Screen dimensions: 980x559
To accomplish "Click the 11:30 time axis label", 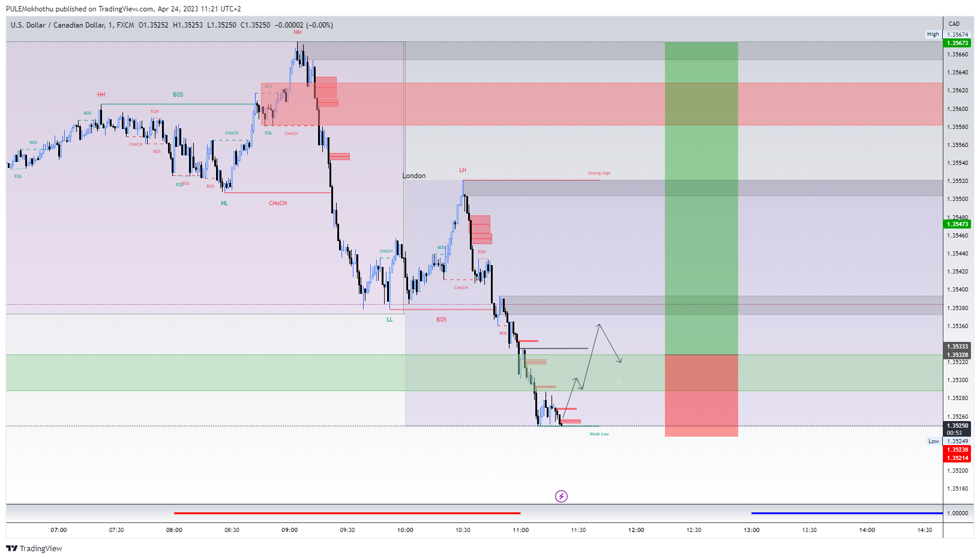I will point(579,530).
